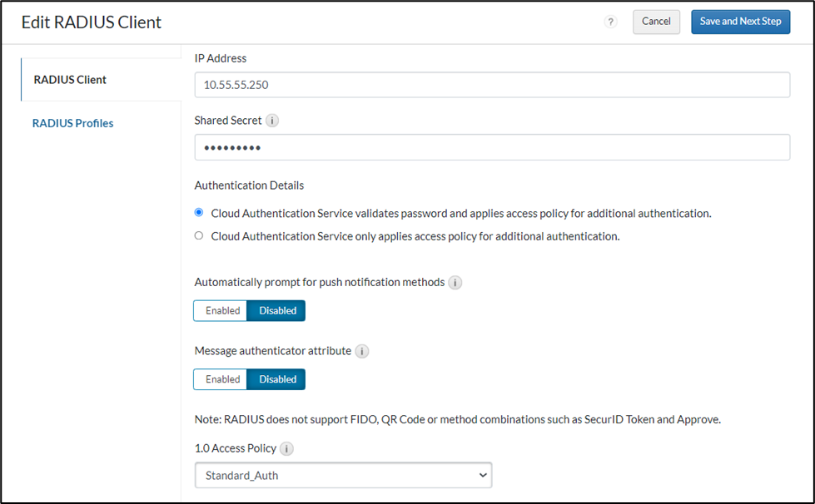
Task: Open the help question mark in the header
Action: pyautogui.click(x=611, y=22)
